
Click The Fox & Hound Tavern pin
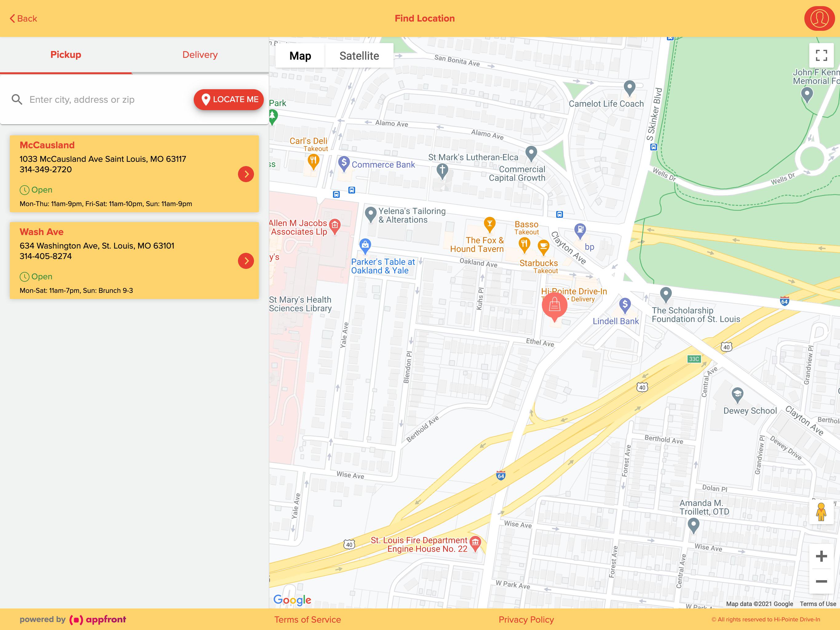(x=489, y=224)
